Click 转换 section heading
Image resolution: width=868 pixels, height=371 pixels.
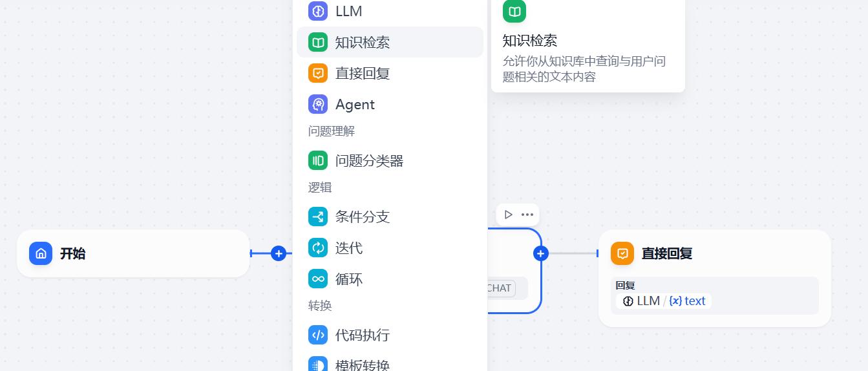click(x=320, y=304)
